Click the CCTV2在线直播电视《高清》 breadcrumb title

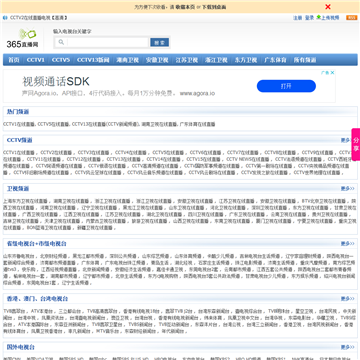(38, 18)
